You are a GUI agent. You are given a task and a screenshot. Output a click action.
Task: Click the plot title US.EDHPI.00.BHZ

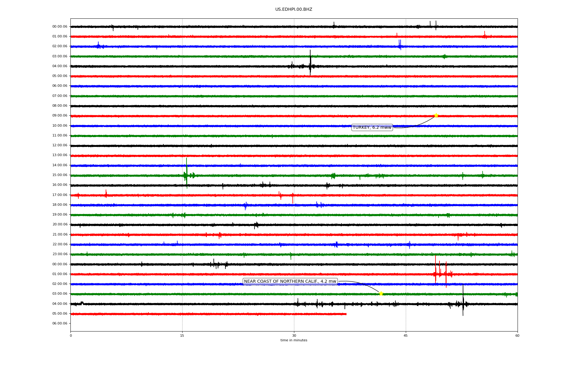coord(294,10)
